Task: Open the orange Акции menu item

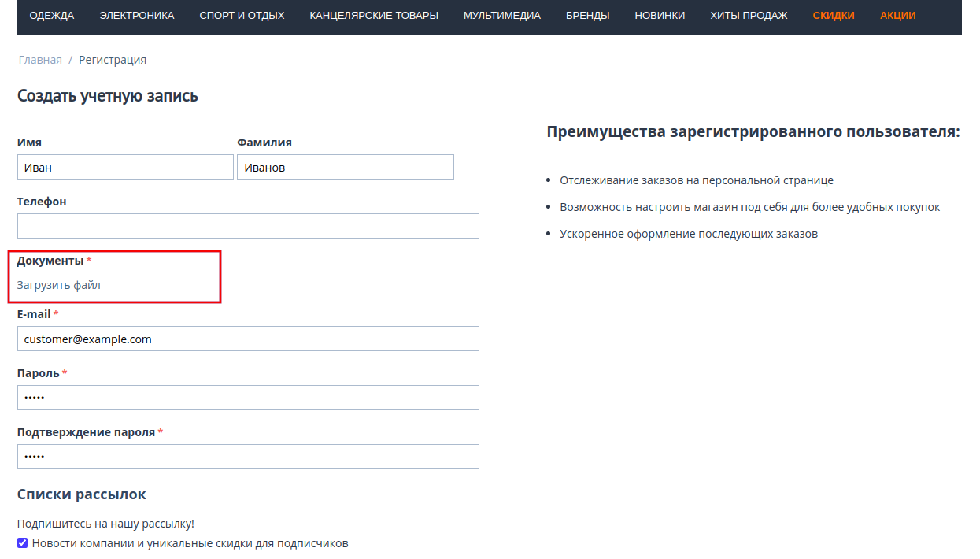Action: (x=898, y=16)
